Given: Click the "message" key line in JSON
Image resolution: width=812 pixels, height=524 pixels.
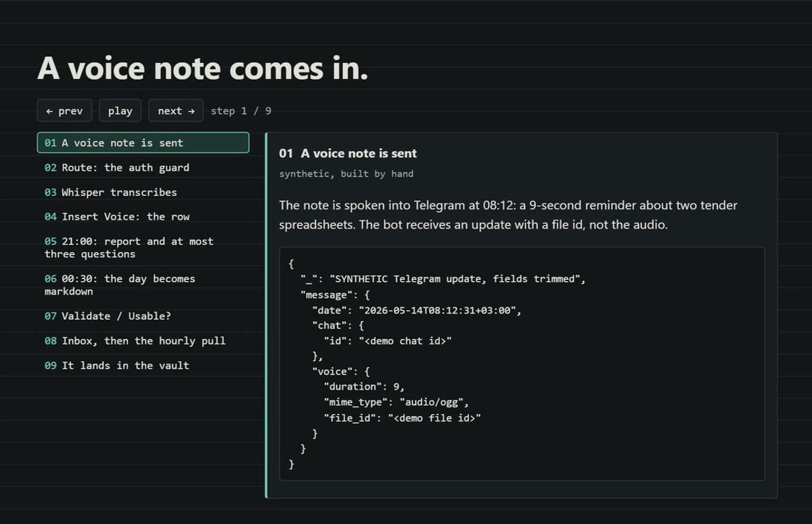Looking at the screenshot, I should click(336, 294).
